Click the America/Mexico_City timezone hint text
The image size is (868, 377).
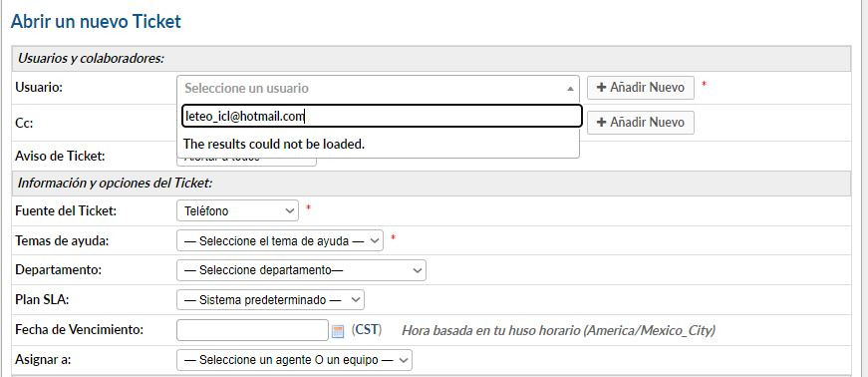click(558, 331)
